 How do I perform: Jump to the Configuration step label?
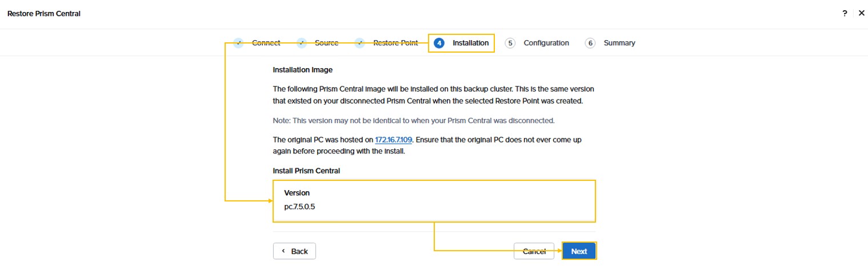click(546, 43)
